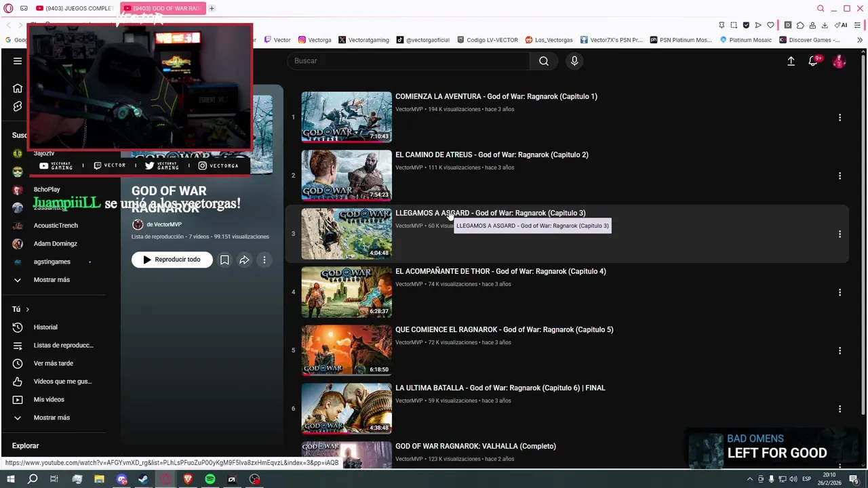Viewport: 868px width, 488px height.
Task: Open options menu for Capitulo 1 video
Action: point(840,117)
